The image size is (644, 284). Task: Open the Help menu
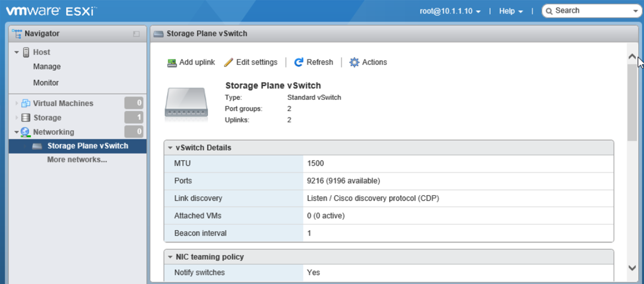511,11
